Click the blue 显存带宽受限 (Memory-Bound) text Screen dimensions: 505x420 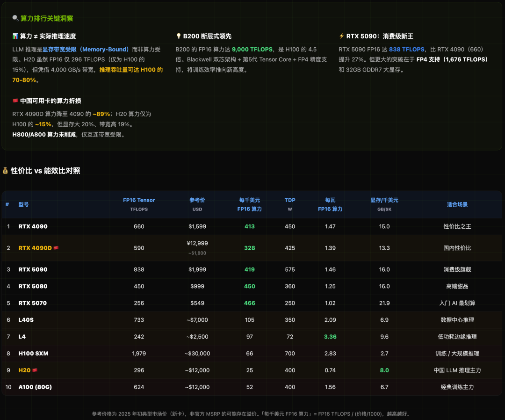point(86,49)
